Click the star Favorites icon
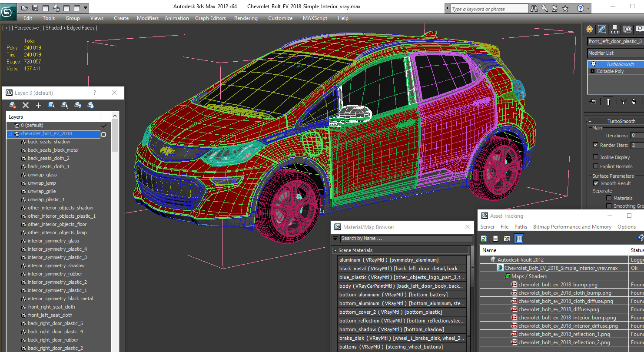Viewport: 644px width, 352px height. coord(565,8)
